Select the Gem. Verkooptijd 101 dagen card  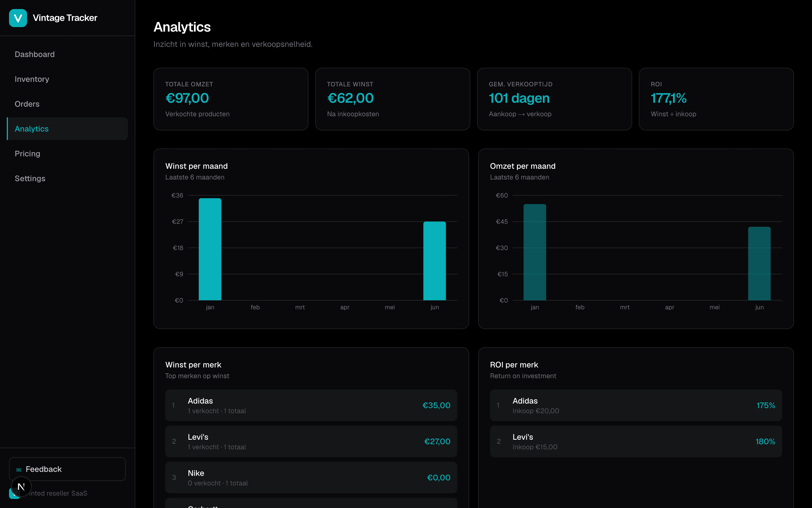click(x=554, y=99)
